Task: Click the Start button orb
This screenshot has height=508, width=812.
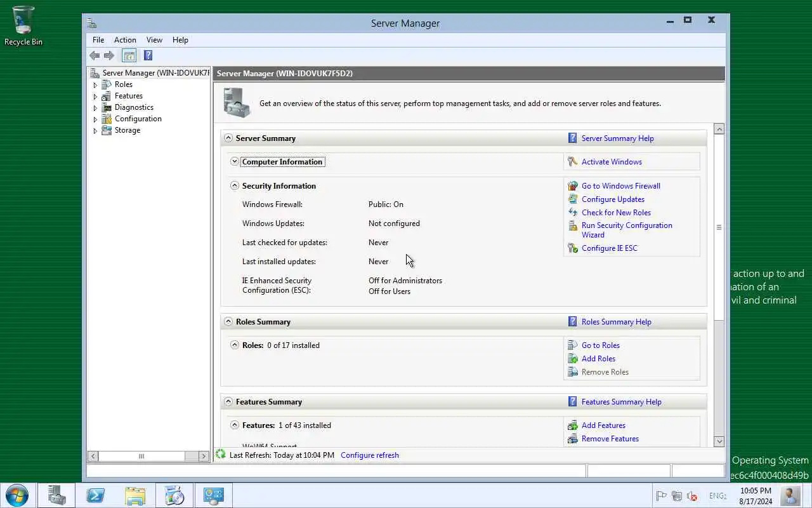Action: coord(17,495)
